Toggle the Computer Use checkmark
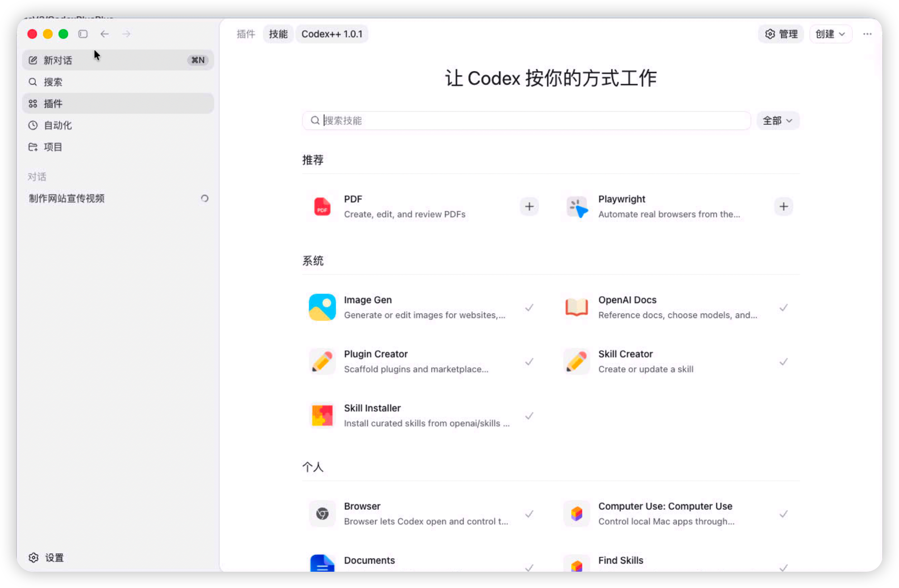Image resolution: width=899 pixels, height=588 pixels. pos(784,514)
